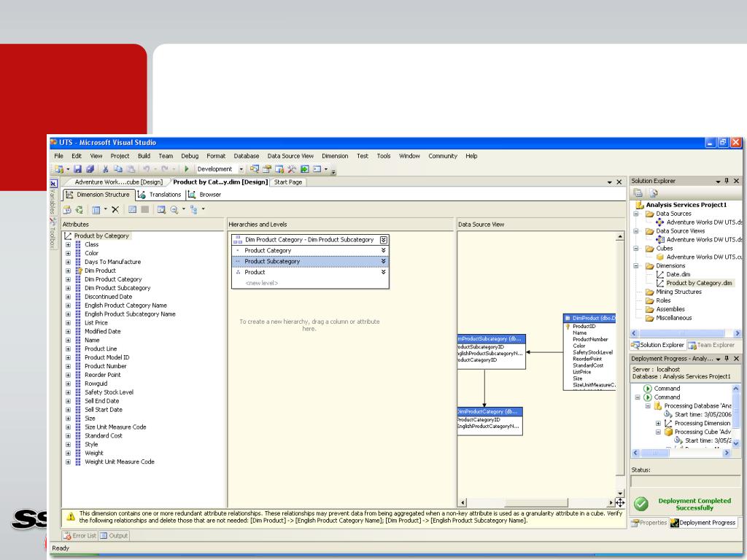Screen dimensions: 747x560
Task: Click the DimProduct table header icon
Action: [568, 318]
